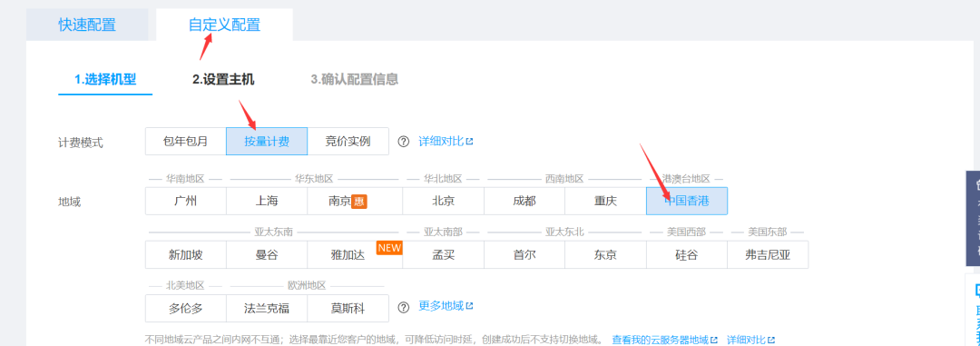This screenshot has height=346, width=980.
Task: Choose 北京 region
Action: (x=443, y=201)
